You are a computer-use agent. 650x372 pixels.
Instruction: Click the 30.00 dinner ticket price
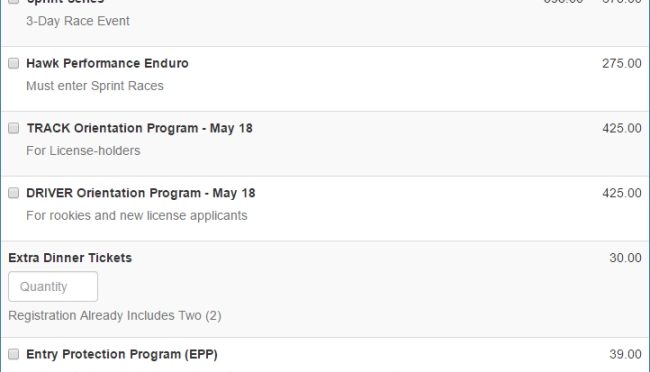[626, 258]
